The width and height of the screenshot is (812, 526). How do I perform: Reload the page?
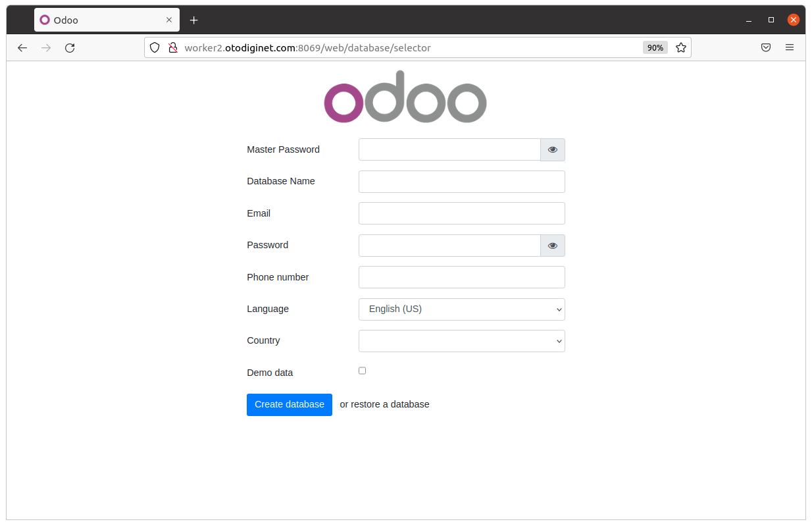[70, 47]
